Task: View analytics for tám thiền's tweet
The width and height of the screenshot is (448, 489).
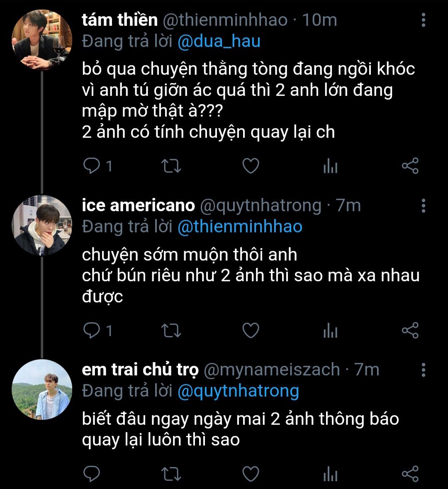Action: [330, 167]
